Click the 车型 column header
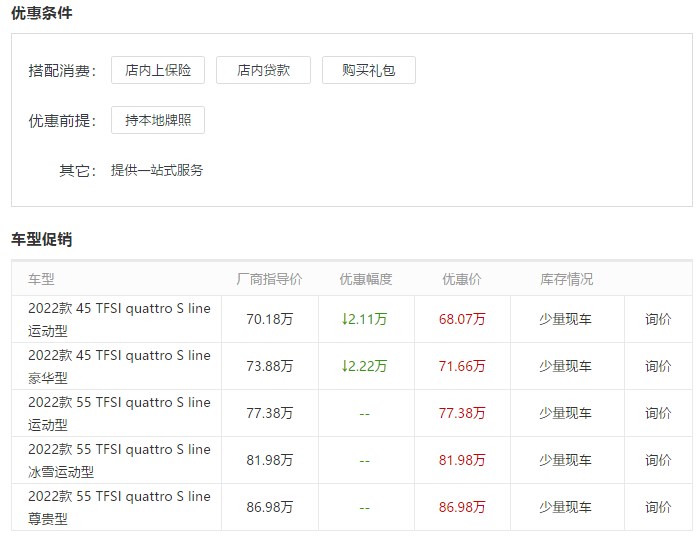 coord(41,279)
